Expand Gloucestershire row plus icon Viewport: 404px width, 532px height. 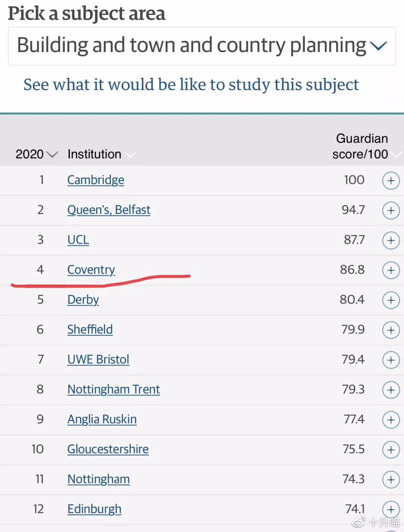(391, 450)
